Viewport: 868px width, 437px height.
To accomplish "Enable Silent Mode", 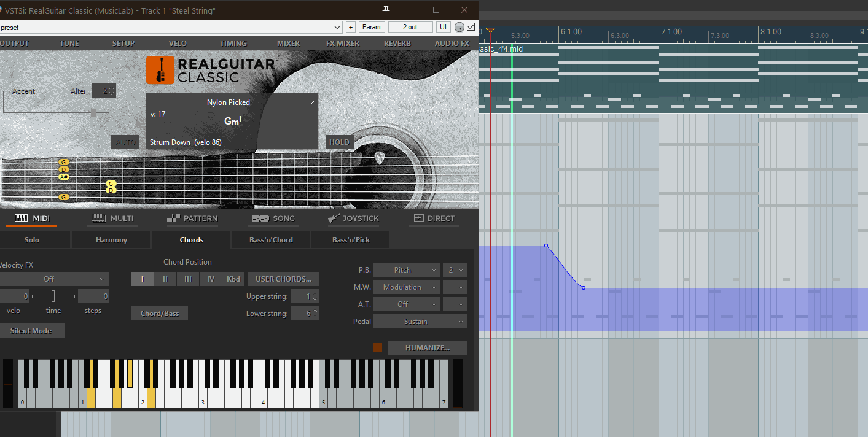I will click(31, 331).
